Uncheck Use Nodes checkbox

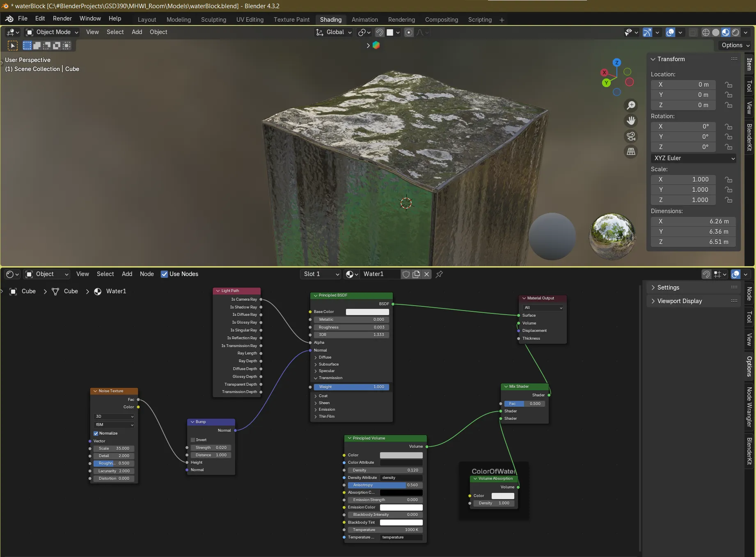coord(164,274)
